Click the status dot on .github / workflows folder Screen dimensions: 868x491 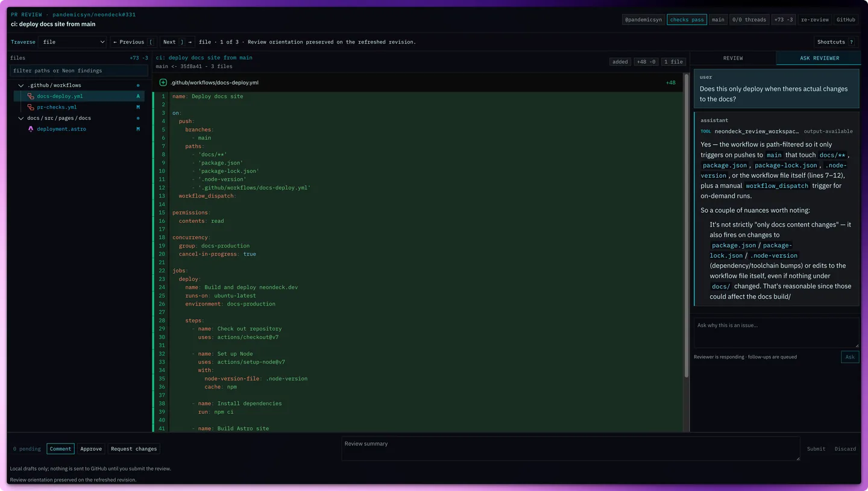pyautogui.click(x=138, y=86)
